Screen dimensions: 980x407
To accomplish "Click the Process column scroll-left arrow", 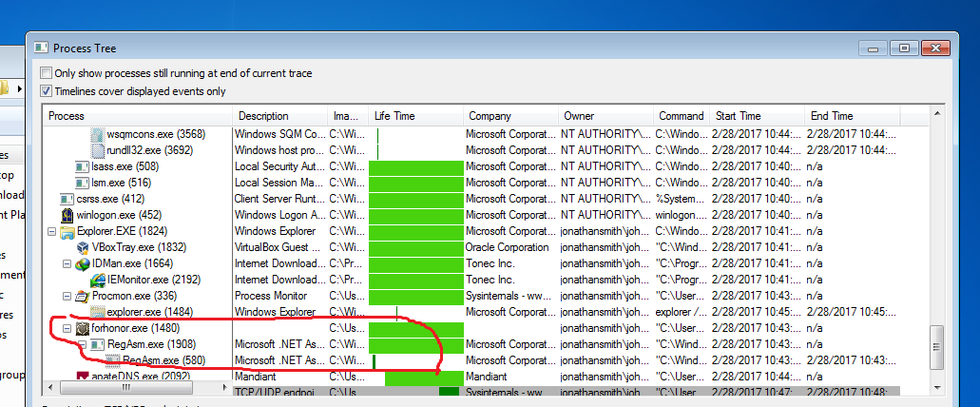I will click(x=48, y=388).
